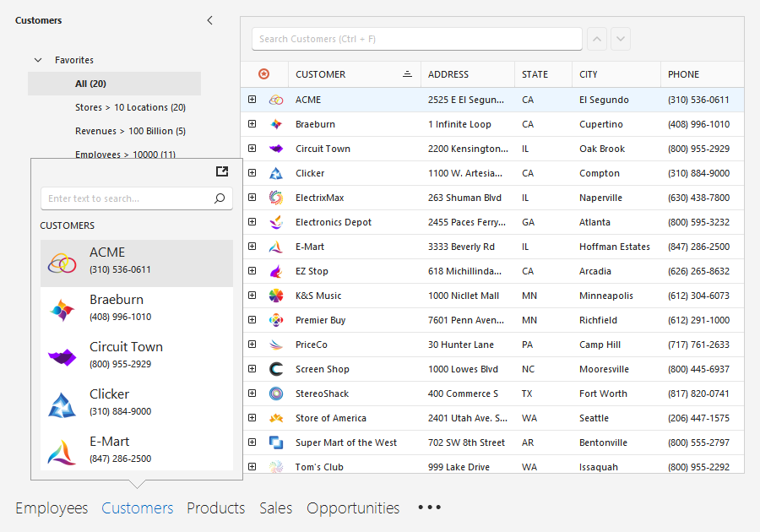Sort by the CITY column header

click(616, 74)
